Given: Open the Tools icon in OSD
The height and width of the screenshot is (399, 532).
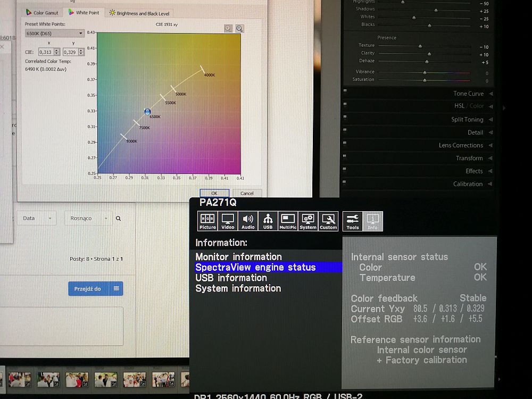Looking at the screenshot, I should tap(353, 221).
